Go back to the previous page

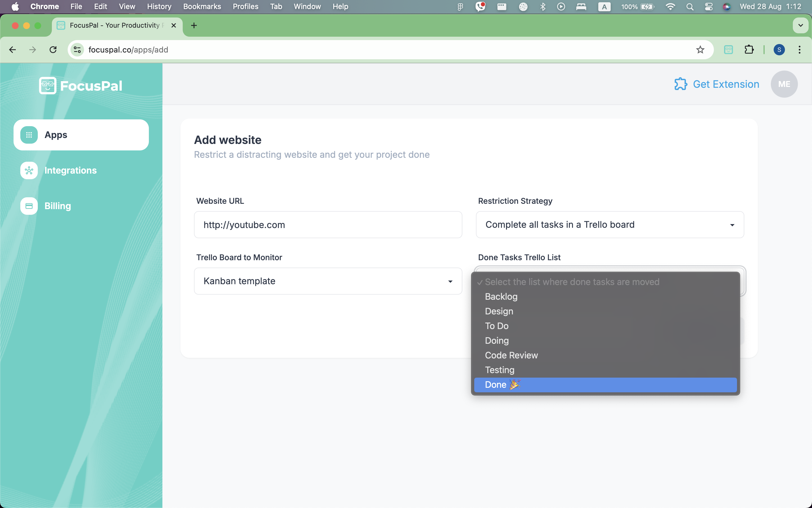[12, 50]
